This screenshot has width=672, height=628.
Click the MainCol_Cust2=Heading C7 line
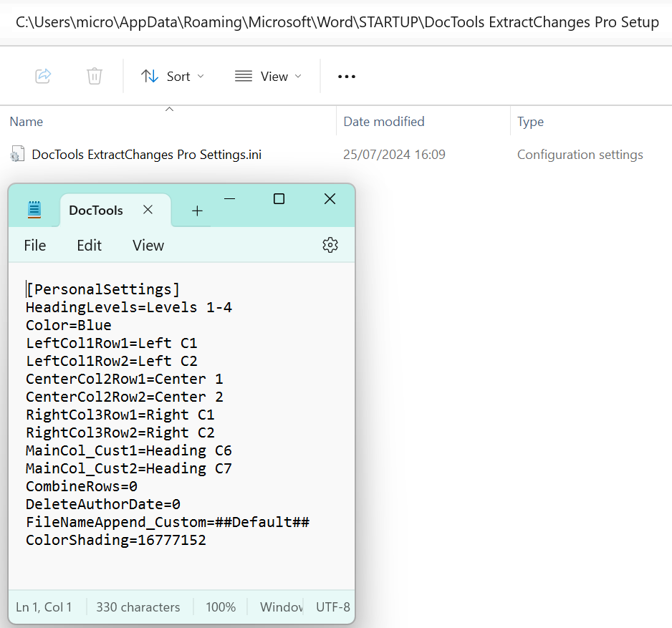128,468
